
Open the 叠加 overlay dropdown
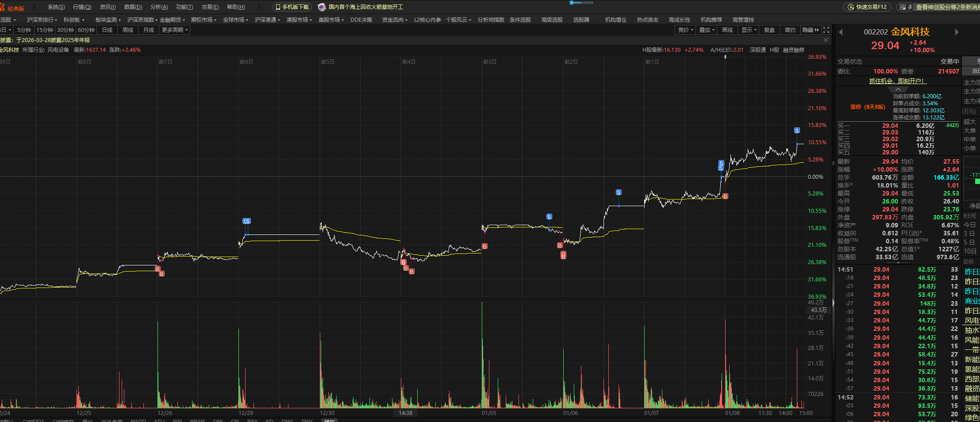707,30
